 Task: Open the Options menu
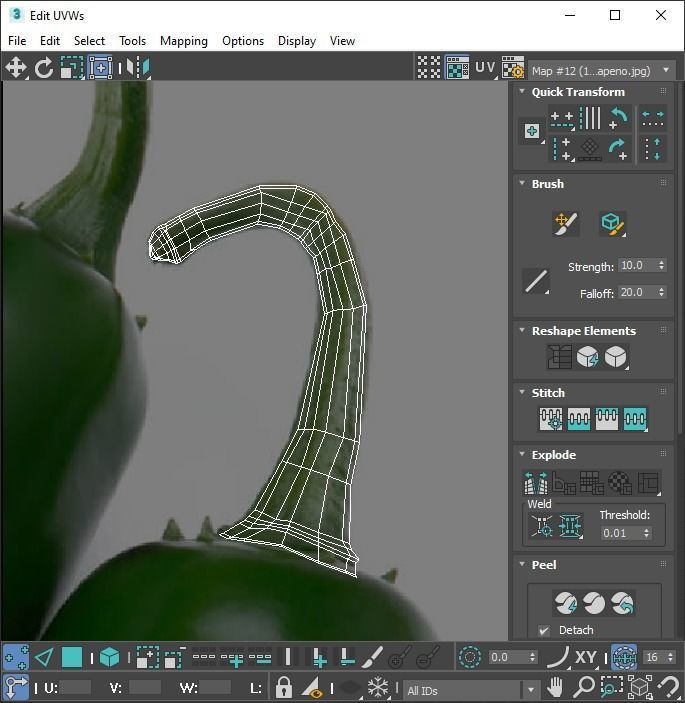point(243,41)
